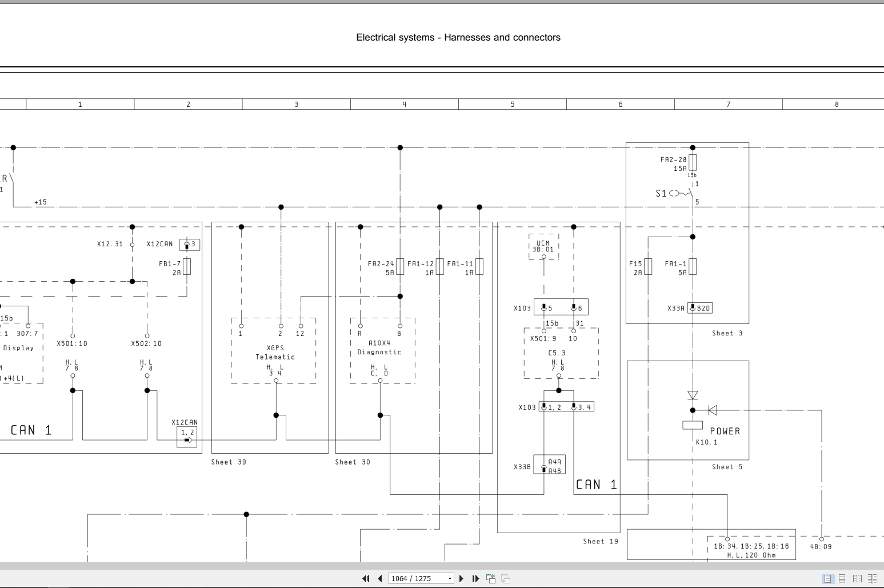Click the 'X12.31' connector label

[x=110, y=244]
